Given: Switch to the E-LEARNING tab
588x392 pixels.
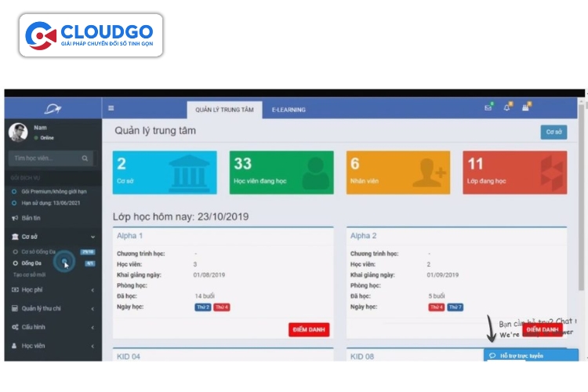Looking at the screenshot, I should (289, 110).
